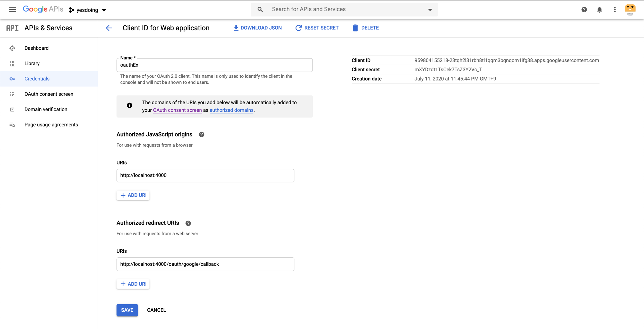This screenshot has width=644, height=329.
Task: Open the notifications bell
Action: 599,10
